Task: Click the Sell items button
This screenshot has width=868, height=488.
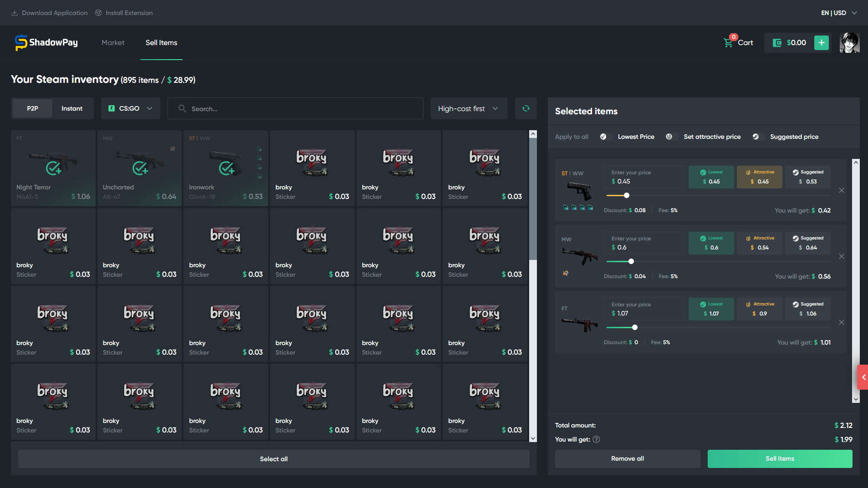Action: click(779, 458)
